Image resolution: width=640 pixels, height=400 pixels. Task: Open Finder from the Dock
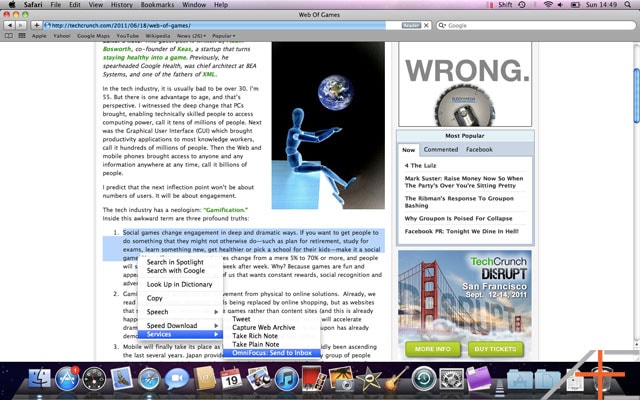point(40,378)
